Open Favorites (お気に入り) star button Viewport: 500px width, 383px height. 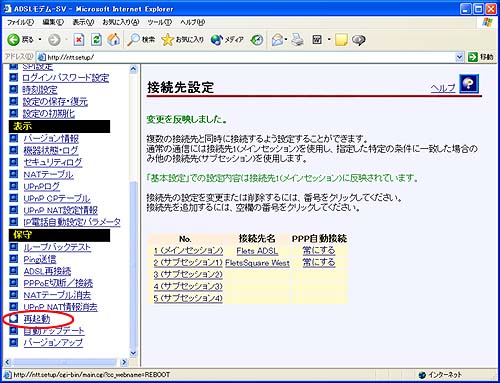(182, 40)
